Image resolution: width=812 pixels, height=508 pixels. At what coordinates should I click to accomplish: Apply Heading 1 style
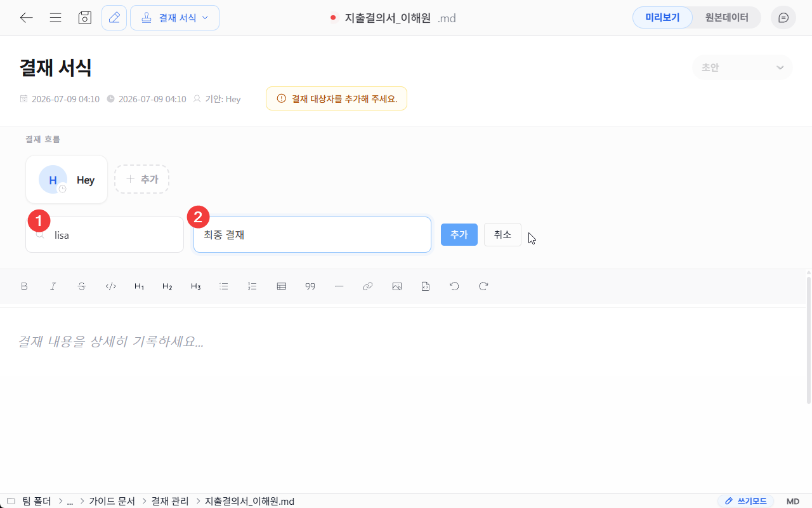(x=139, y=286)
